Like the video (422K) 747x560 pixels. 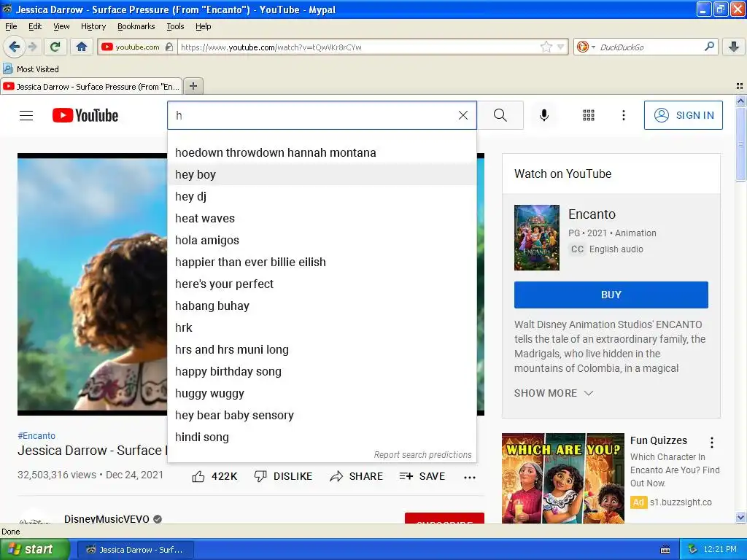tap(214, 476)
